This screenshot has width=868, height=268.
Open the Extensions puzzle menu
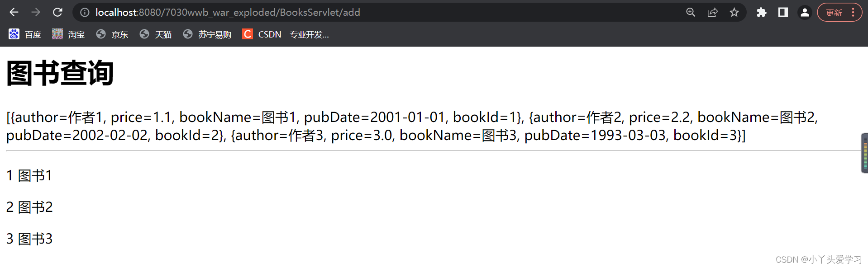pyautogui.click(x=762, y=12)
